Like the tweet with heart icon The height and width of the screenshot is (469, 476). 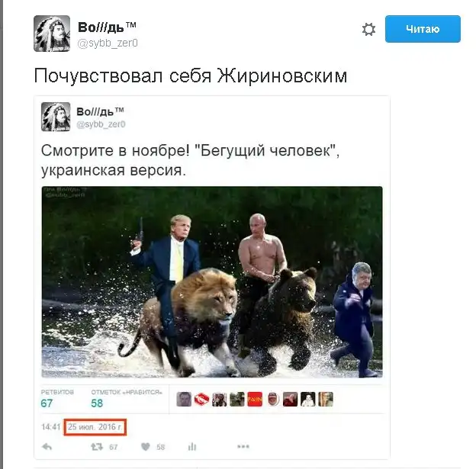[146, 447]
